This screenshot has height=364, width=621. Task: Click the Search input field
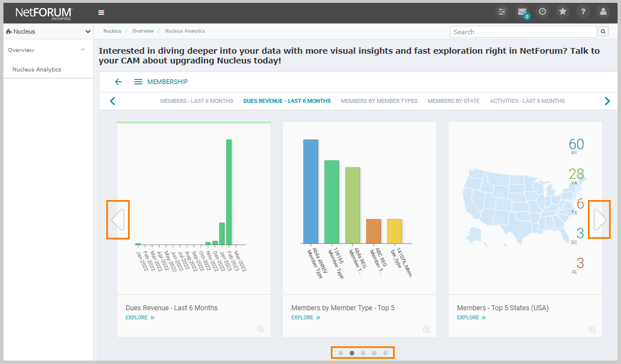pos(523,32)
